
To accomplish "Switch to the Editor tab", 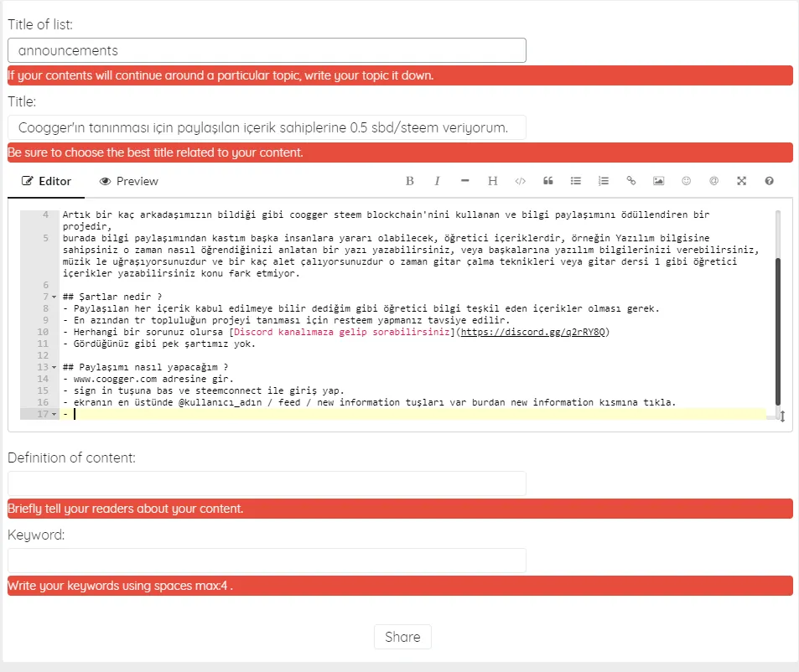I will (x=46, y=182).
